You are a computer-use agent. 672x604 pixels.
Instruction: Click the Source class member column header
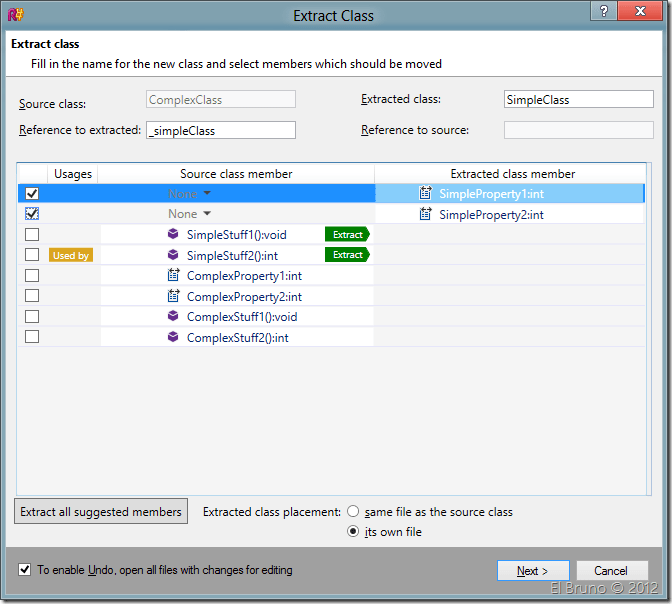coord(236,174)
